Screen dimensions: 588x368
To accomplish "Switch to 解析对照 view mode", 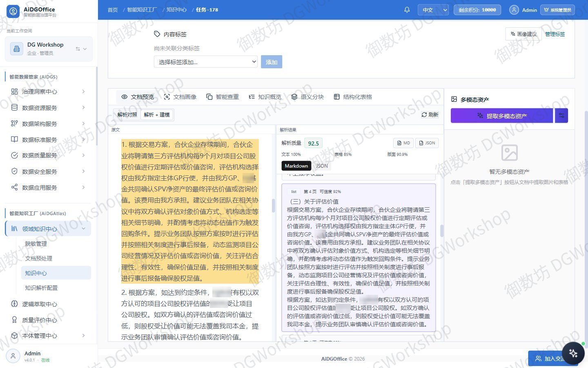I will 127,115.
